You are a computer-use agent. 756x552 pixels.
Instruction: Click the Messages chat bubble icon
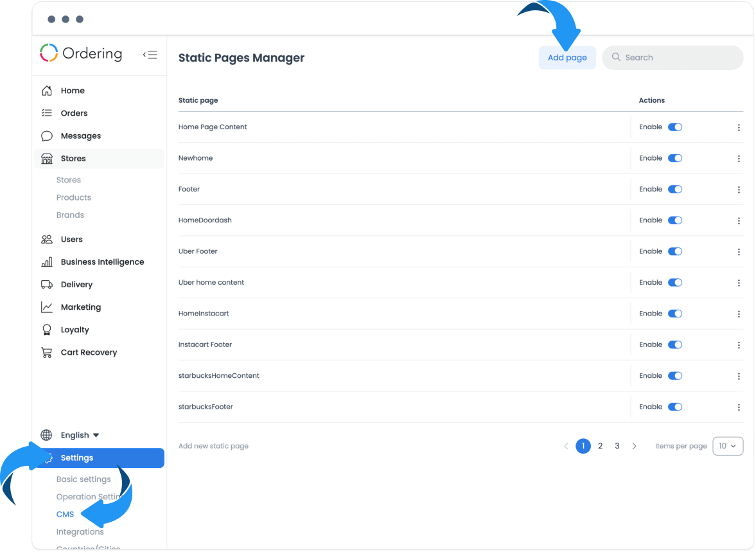click(x=47, y=136)
